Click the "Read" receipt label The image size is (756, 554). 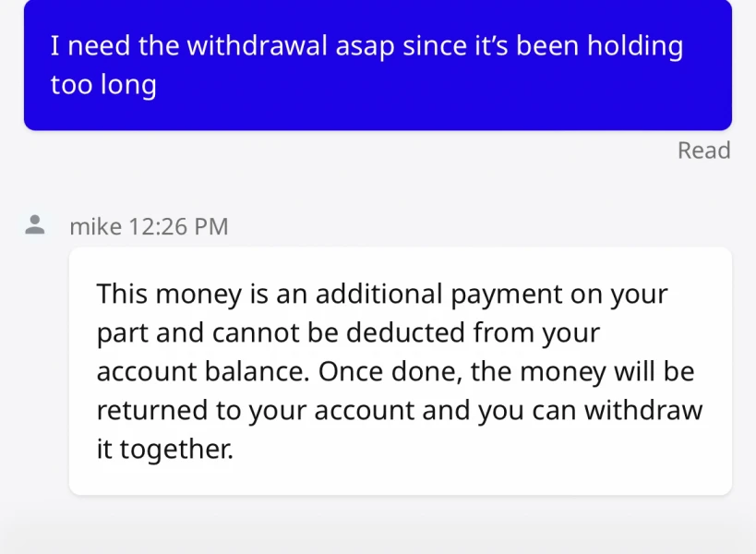[x=703, y=151]
